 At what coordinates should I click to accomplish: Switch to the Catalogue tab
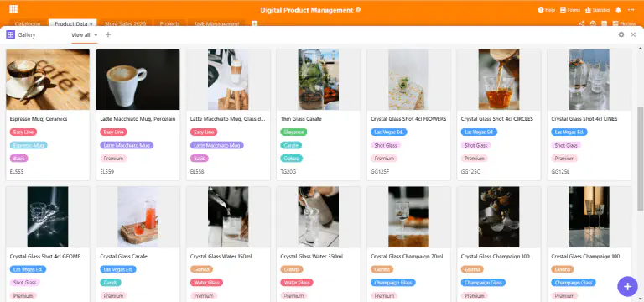(x=28, y=23)
